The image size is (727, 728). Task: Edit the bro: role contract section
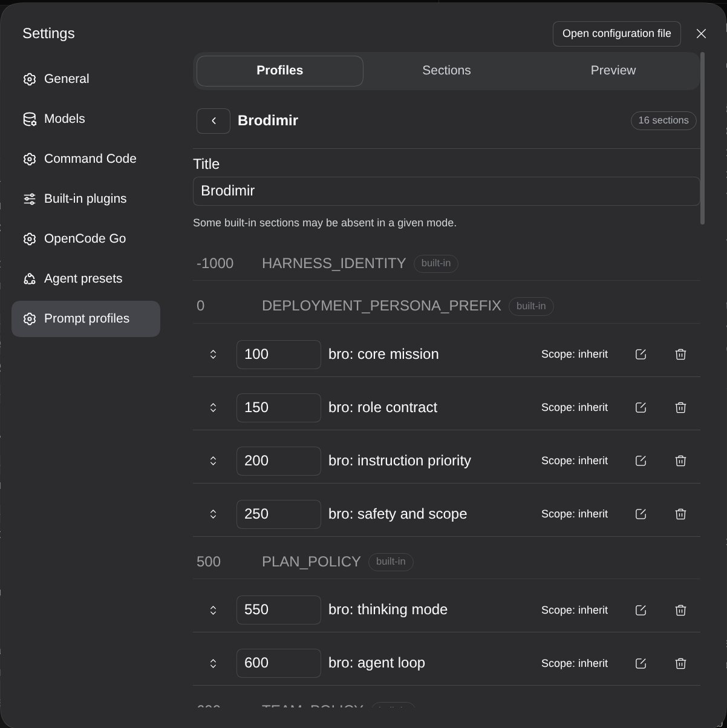641,408
